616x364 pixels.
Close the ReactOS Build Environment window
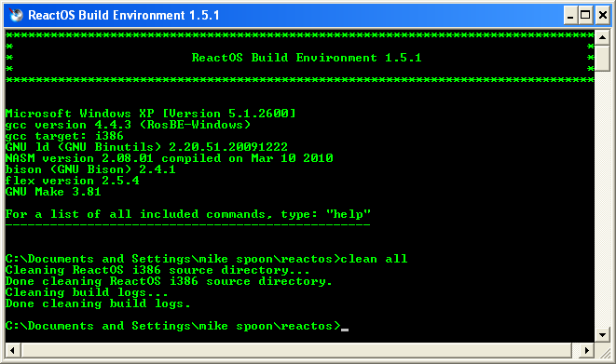pos(603,15)
